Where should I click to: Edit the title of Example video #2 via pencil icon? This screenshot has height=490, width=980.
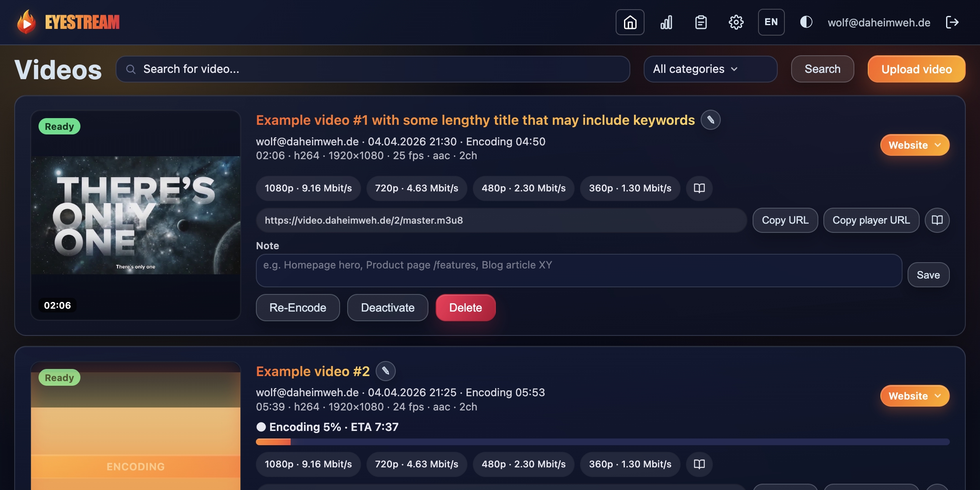pos(386,371)
